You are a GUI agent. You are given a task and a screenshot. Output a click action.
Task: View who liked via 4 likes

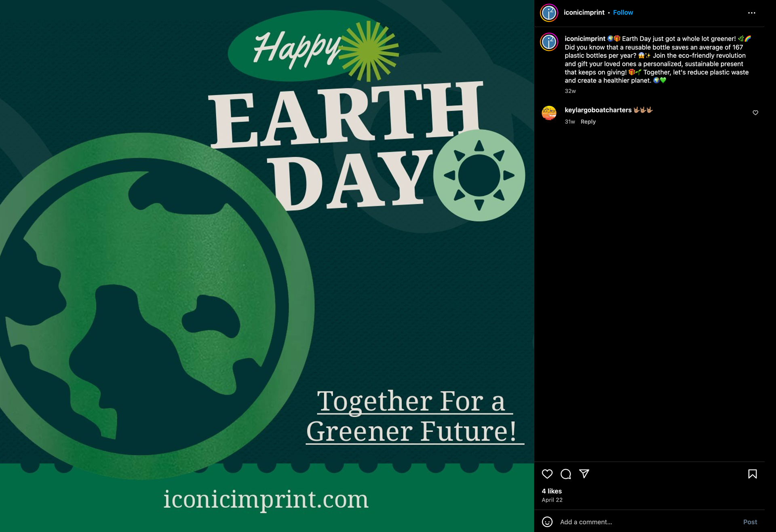tap(552, 491)
